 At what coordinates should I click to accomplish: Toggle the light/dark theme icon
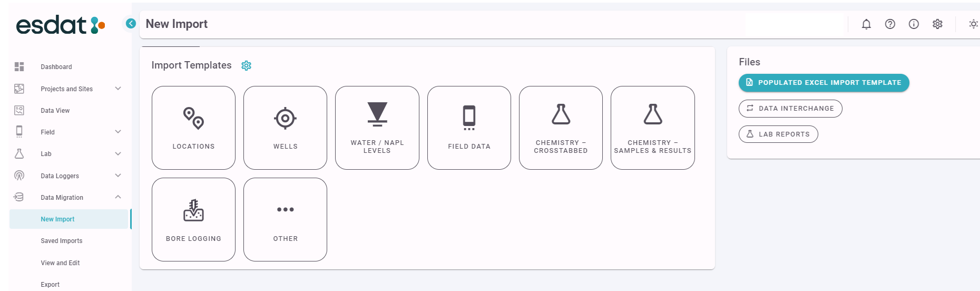point(973,24)
